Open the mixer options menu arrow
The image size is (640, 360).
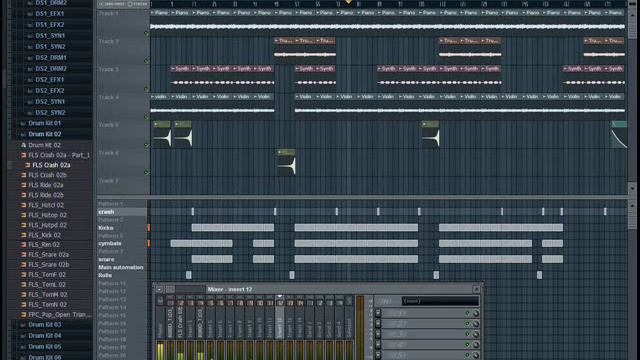point(160,289)
